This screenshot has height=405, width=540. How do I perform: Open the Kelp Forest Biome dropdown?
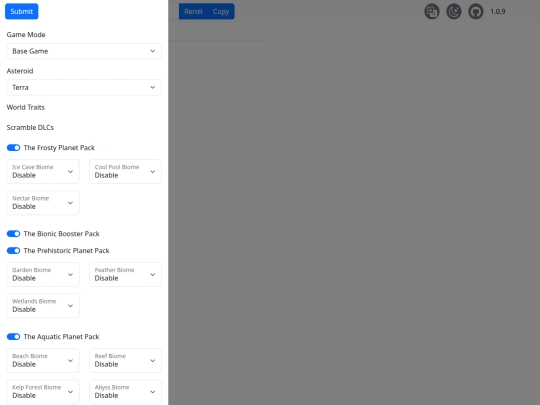[43, 392]
